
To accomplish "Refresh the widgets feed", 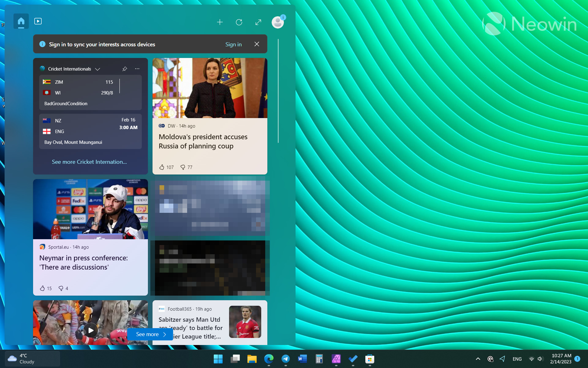I will tap(239, 22).
